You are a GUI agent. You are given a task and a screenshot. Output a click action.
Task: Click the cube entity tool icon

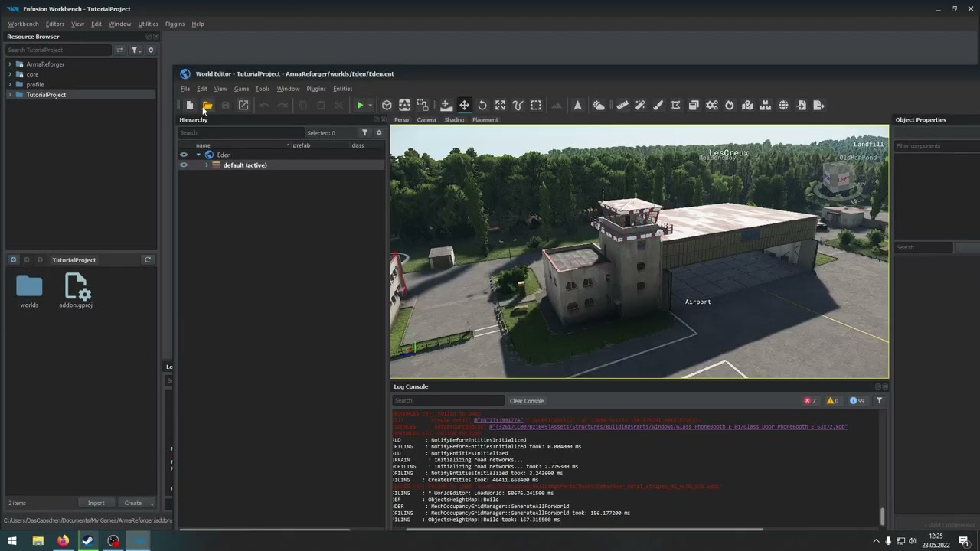(x=387, y=106)
